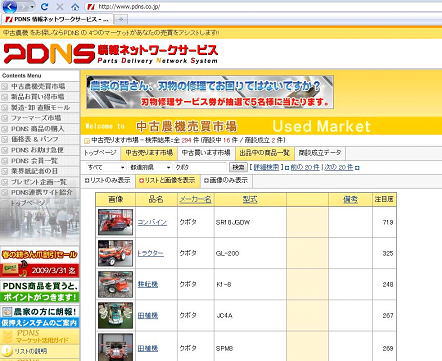Switch to トップページ tab
The width and height of the screenshot is (442, 361).
click(100, 153)
